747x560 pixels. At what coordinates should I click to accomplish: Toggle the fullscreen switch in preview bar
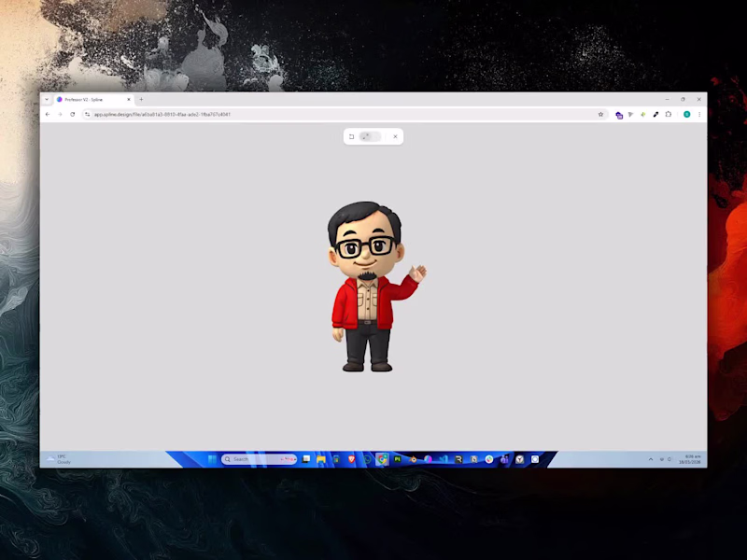(x=370, y=136)
